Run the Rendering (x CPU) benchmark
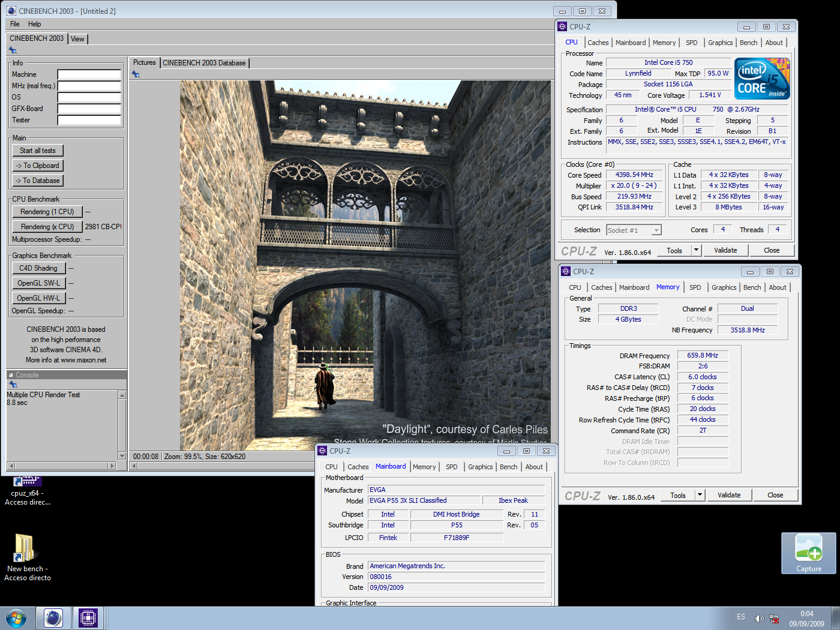Screen dimensions: 840x630 tap(47, 227)
